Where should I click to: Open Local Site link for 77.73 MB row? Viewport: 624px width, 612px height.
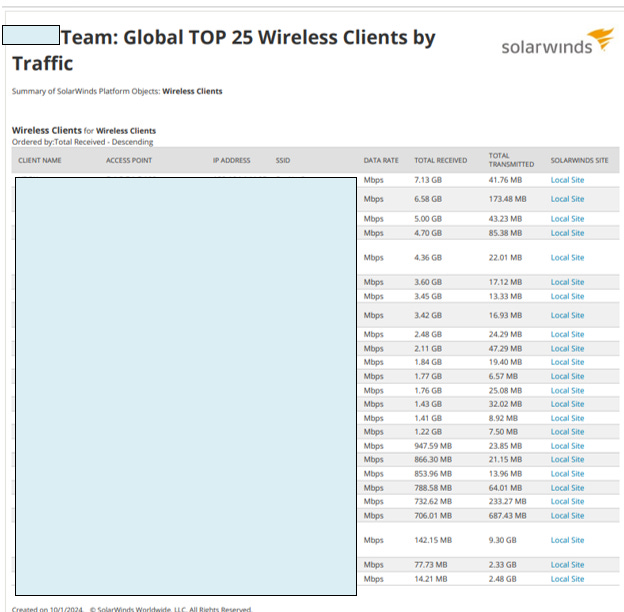click(567, 565)
